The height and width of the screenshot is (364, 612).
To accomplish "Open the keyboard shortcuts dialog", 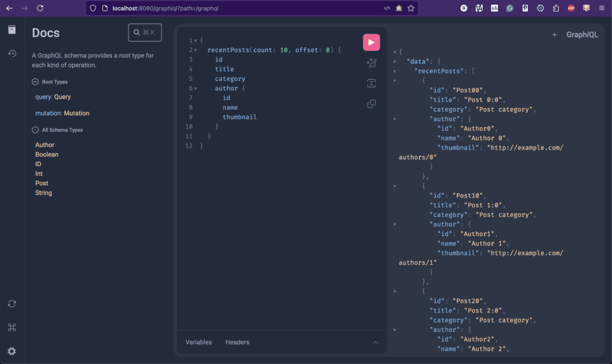I will (x=11, y=328).
